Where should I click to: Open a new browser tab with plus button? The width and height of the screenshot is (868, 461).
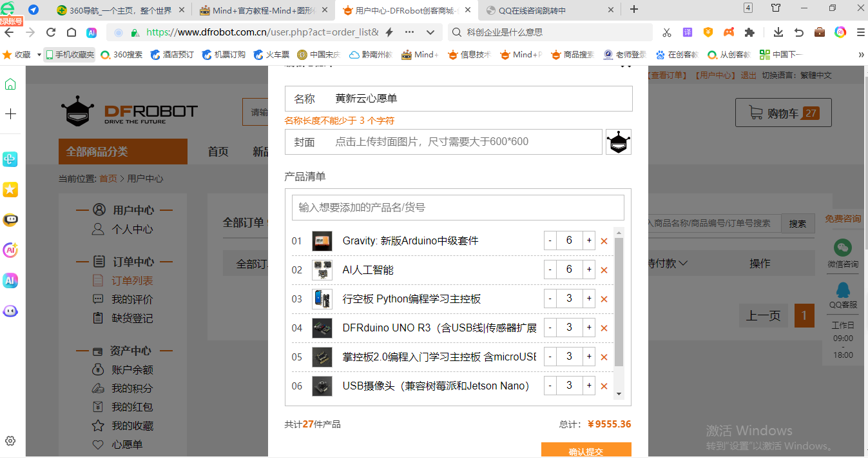tap(634, 9)
